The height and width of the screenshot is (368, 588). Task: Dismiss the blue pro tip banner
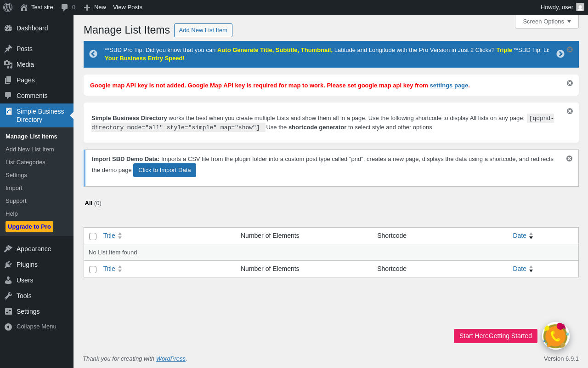[x=570, y=49]
